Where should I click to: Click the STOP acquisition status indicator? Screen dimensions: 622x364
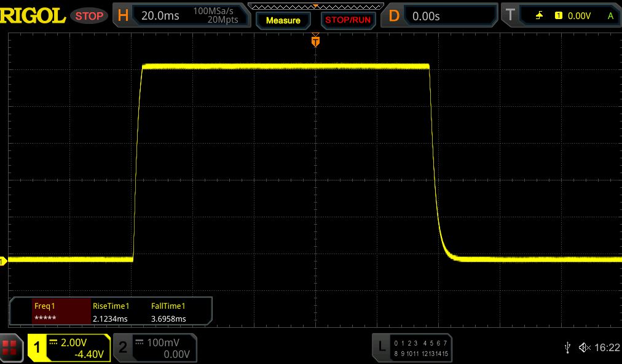point(89,16)
